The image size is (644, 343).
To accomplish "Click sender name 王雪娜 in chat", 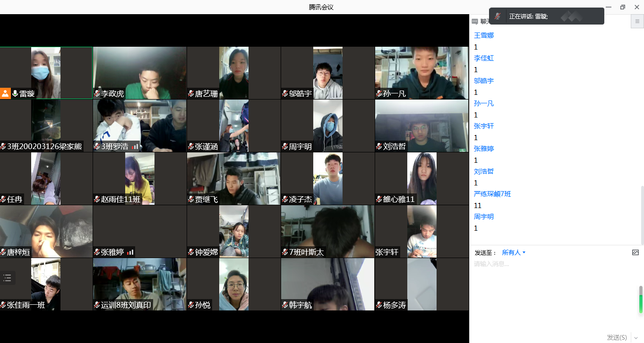I will pos(484,35).
